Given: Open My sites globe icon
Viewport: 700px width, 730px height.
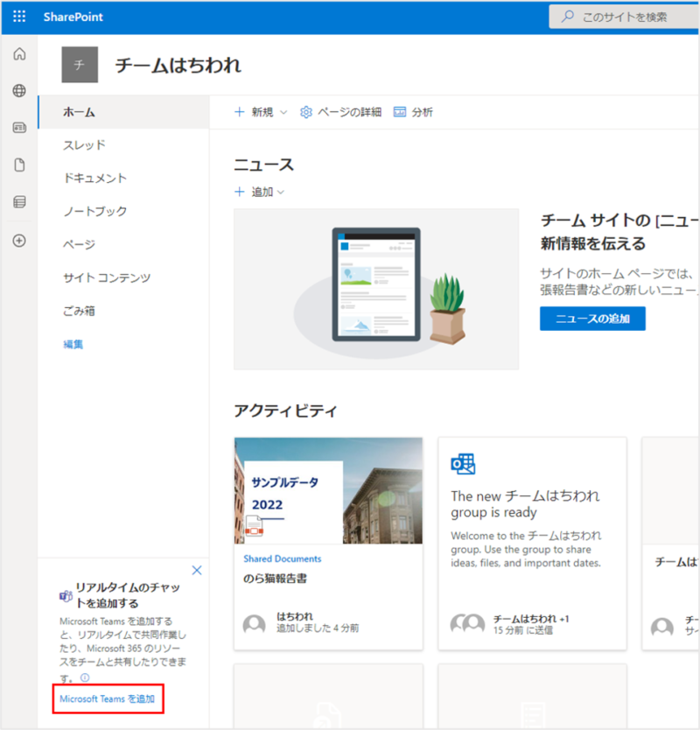Looking at the screenshot, I should point(19,91).
